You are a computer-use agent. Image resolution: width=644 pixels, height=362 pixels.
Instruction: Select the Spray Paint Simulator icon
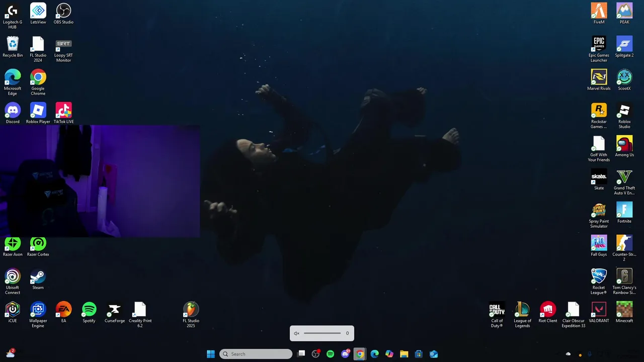(599, 215)
